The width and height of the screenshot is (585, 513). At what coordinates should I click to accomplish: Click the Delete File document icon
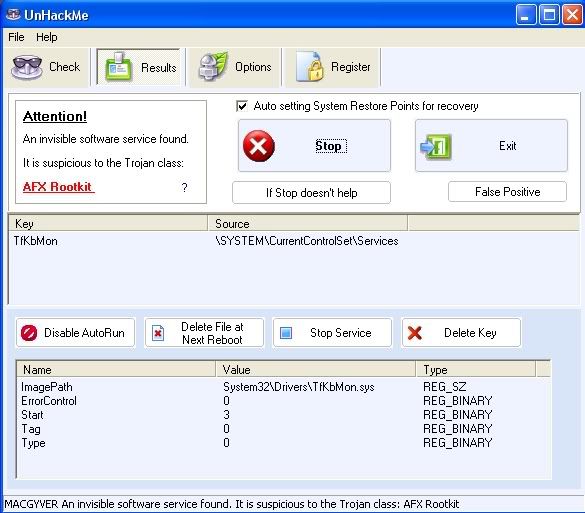pyautogui.click(x=158, y=333)
